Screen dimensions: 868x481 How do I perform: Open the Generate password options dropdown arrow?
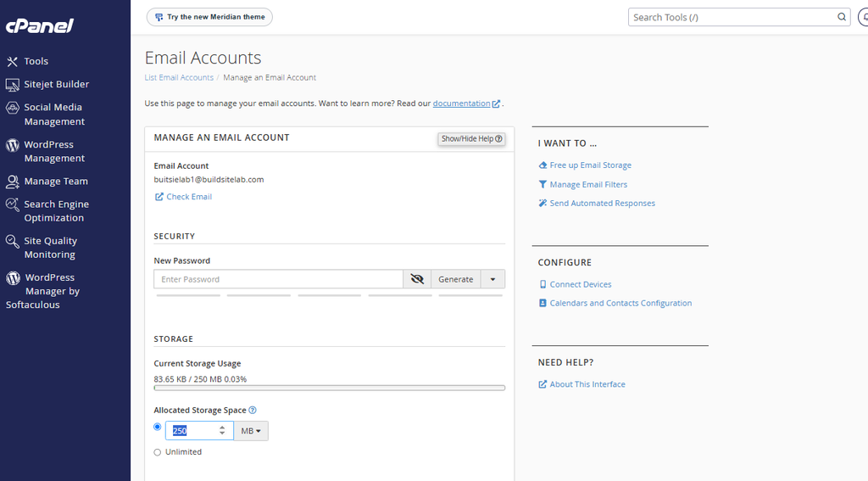point(492,279)
